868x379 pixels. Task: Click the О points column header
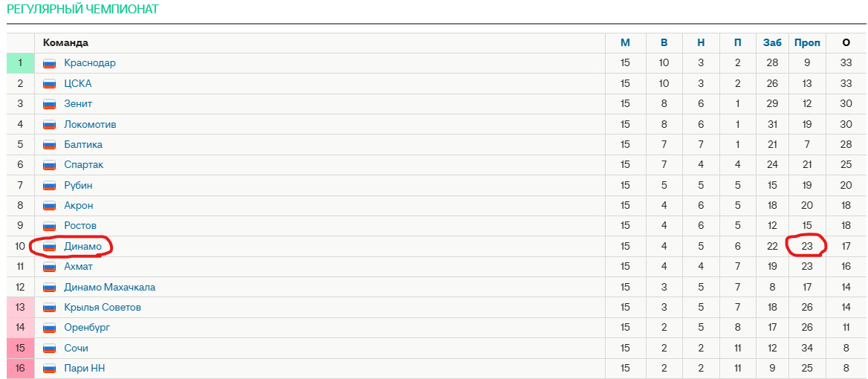point(846,43)
